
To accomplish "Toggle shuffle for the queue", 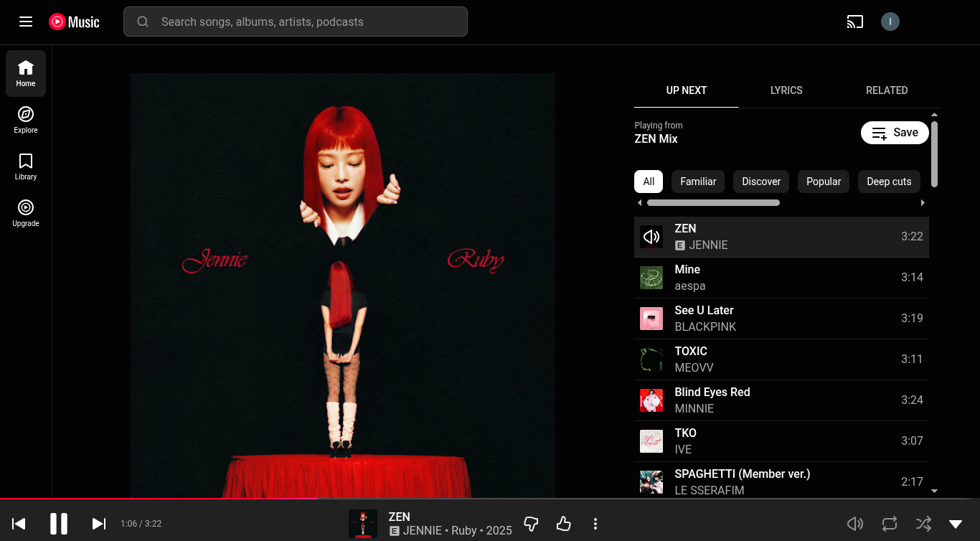I will 923,524.
